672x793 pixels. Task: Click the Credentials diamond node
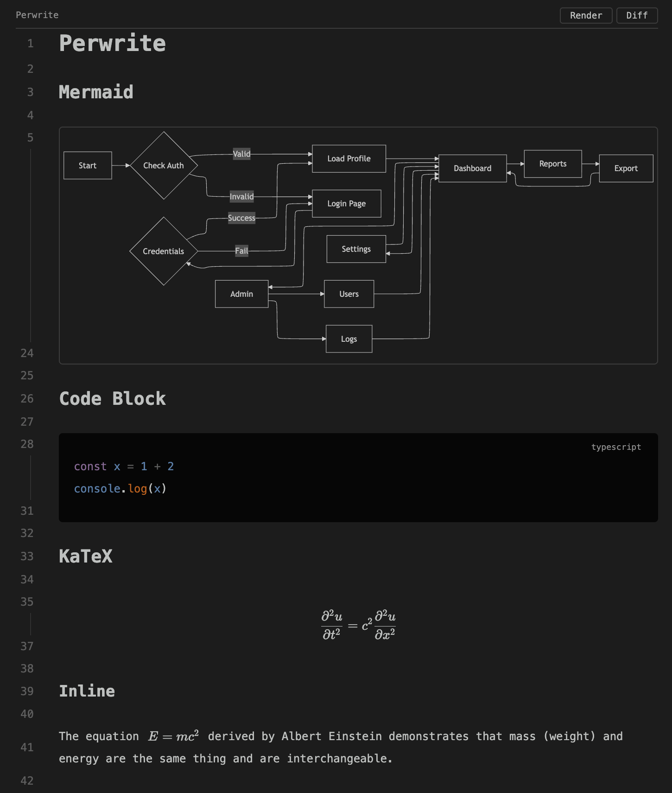pos(164,251)
